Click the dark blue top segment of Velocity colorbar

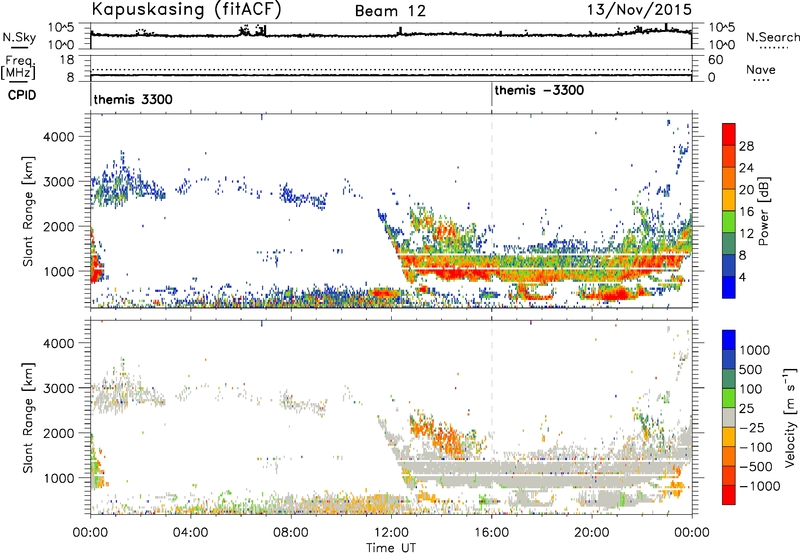[x=729, y=339]
